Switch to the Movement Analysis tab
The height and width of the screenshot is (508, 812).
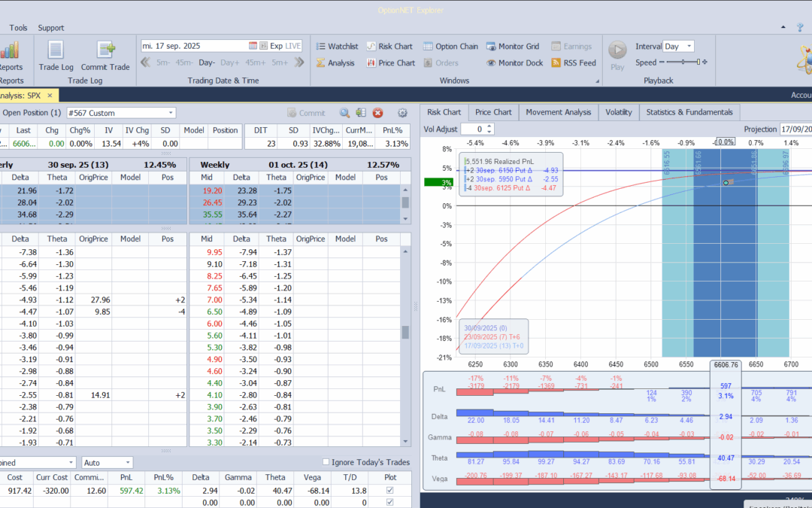tap(558, 112)
